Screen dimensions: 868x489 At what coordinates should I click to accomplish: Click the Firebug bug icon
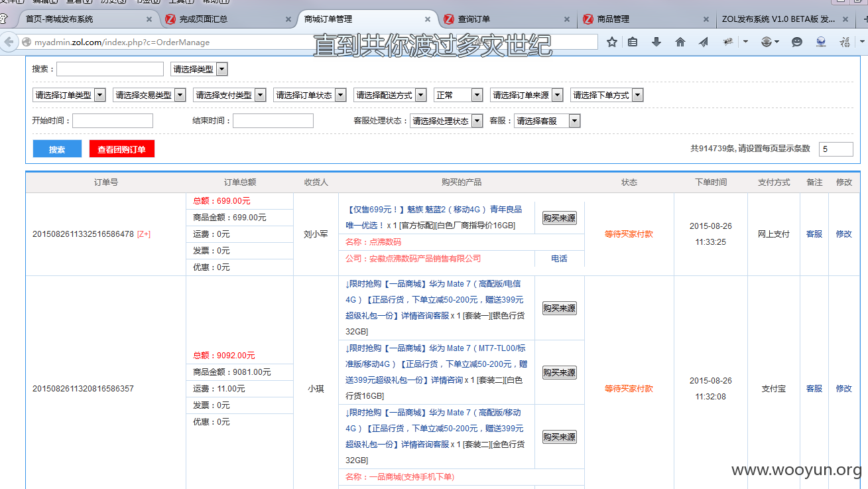pyautogui.click(x=728, y=42)
